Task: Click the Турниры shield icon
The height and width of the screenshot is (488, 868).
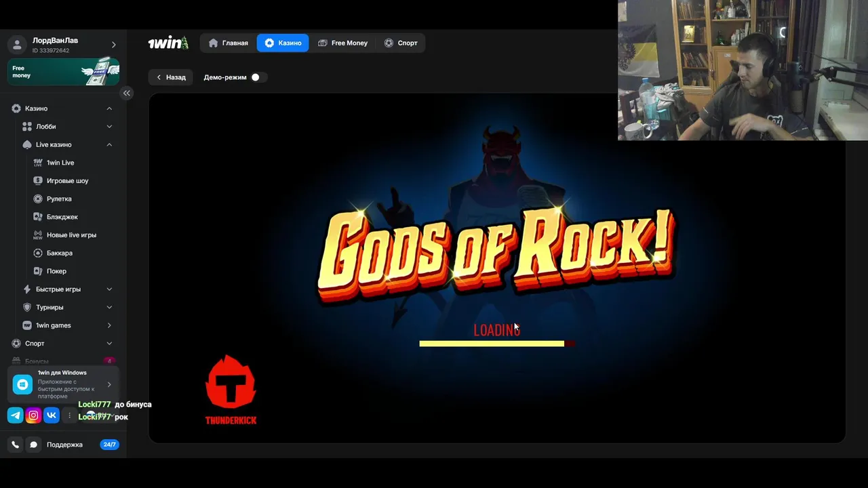Action: 27,307
